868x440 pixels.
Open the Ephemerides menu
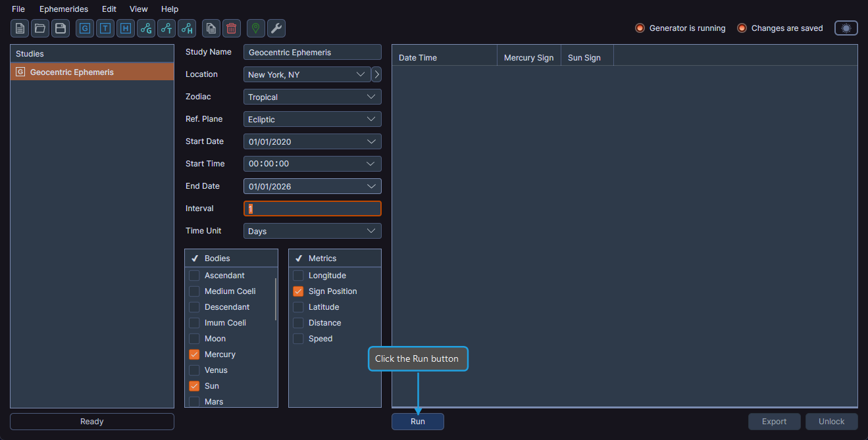coord(63,9)
